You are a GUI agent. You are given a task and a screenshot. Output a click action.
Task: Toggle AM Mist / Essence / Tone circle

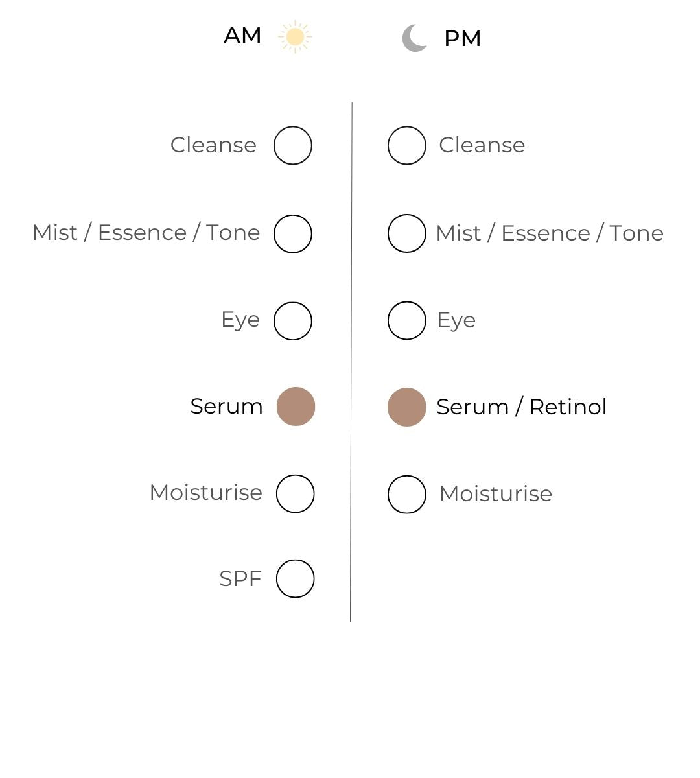(x=293, y=233)
